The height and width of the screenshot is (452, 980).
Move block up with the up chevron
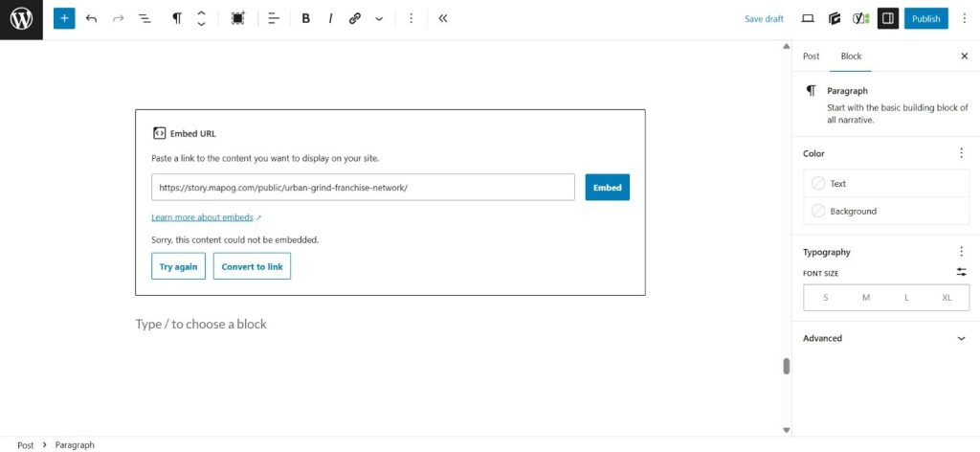(x=201, y=13)
